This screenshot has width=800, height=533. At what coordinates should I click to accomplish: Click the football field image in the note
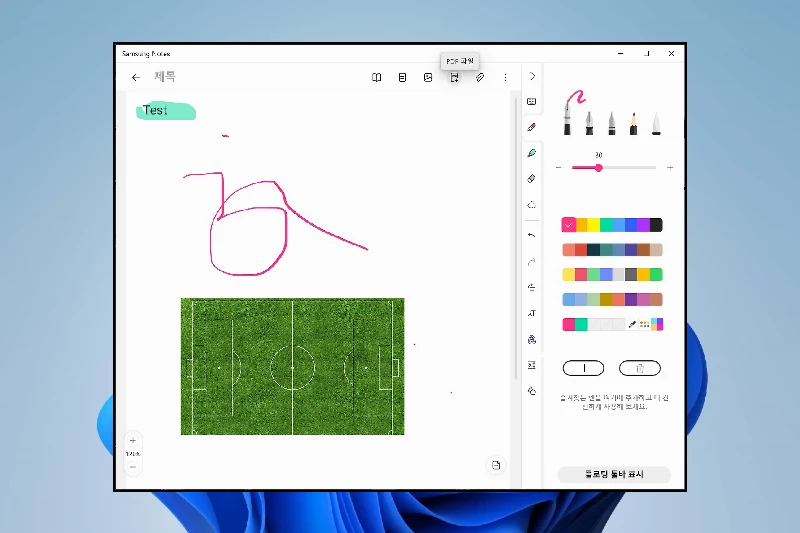point(292,366)
